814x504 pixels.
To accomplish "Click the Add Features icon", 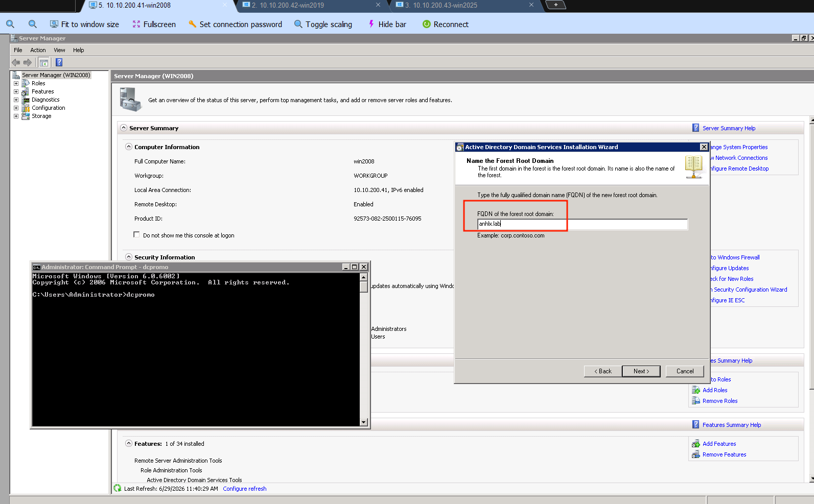I will click(695, 444).
